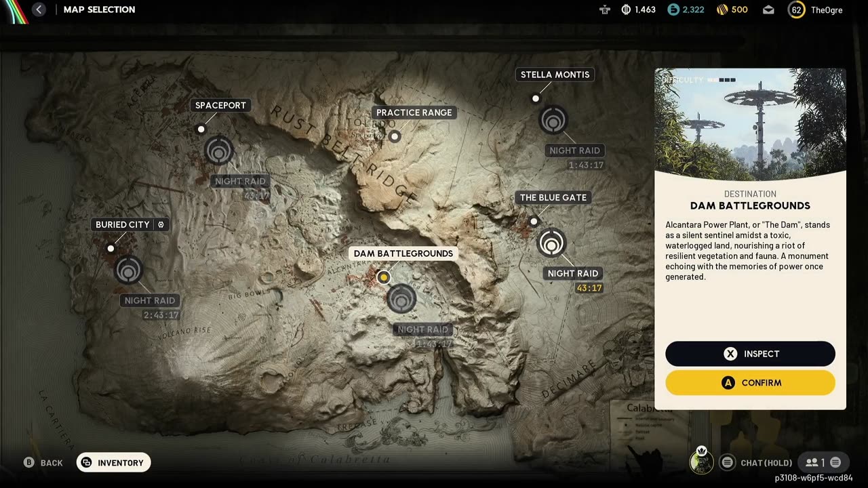Click the 2,322 blue token counter
The width and height of the screenshot is (868, 488).
pyautogui.click(x=686, y=9)
